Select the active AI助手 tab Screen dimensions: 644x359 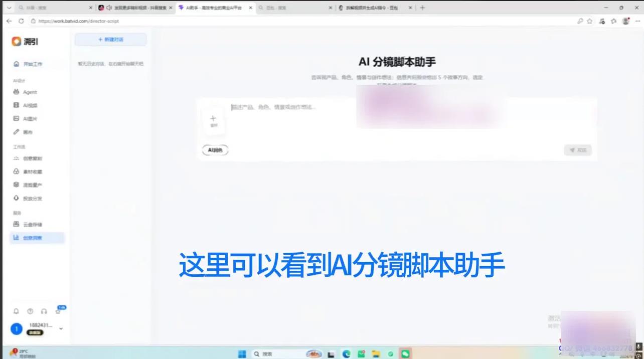pyautogui.click(x=216, y=8)
